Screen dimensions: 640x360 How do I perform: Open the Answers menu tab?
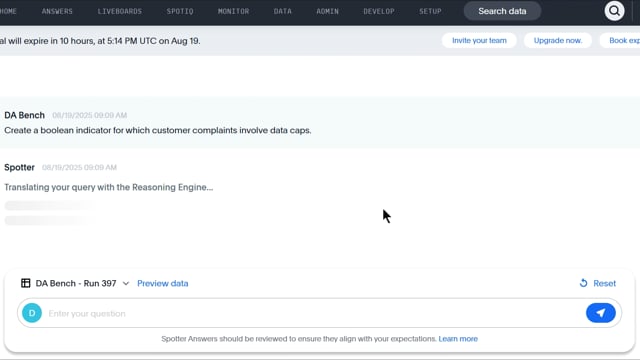(x=57, y=11)
